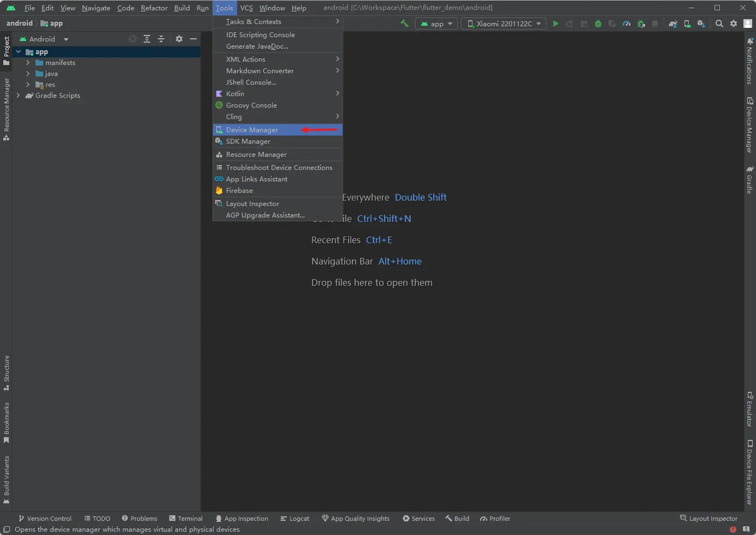Open the Xiaomi 2201122C device dropdown
The height and width of the screenshot is (535, 756).
(504, 23)
